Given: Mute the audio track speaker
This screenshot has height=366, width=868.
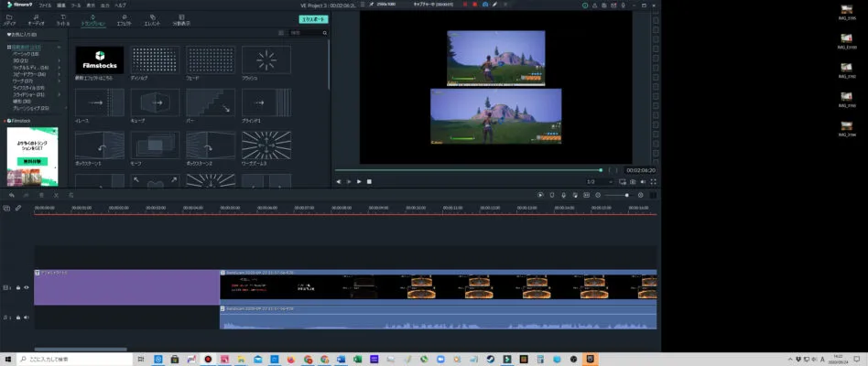Looking at the screenshot, I should [26, 318].
